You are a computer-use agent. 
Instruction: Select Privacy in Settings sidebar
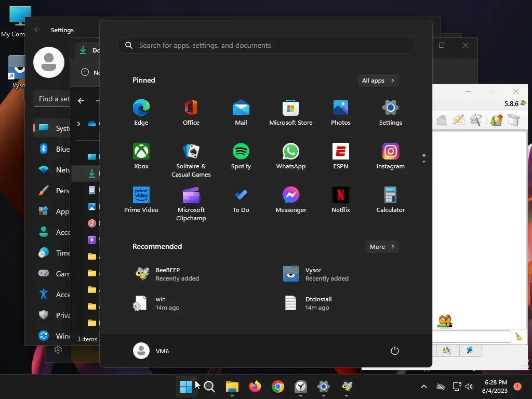coord(52,315)
